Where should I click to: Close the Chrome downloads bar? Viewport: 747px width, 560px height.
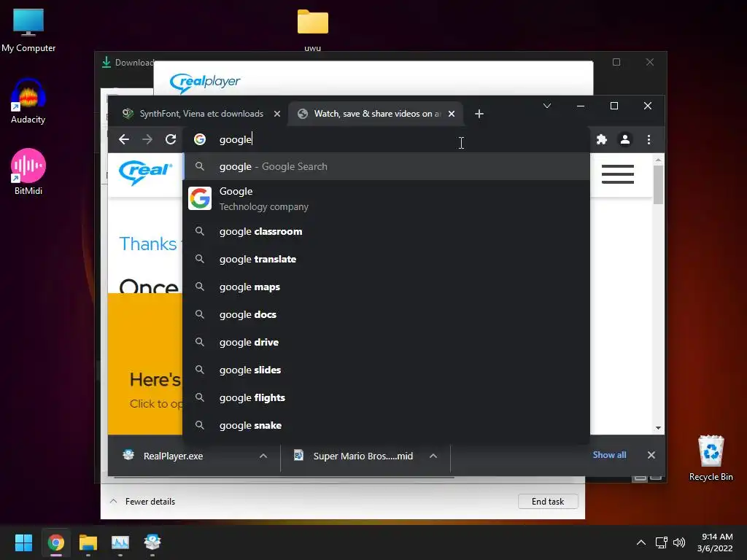(x=651, y=455)
